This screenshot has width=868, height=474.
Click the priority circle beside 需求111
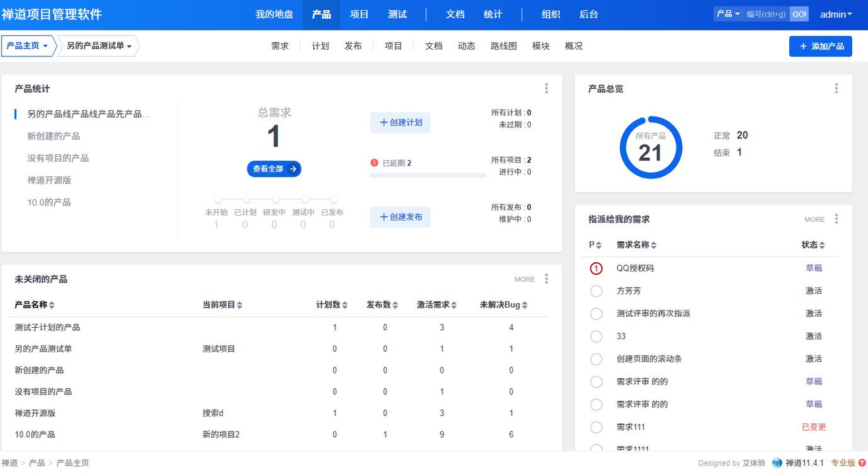click(x=596, y=427)
